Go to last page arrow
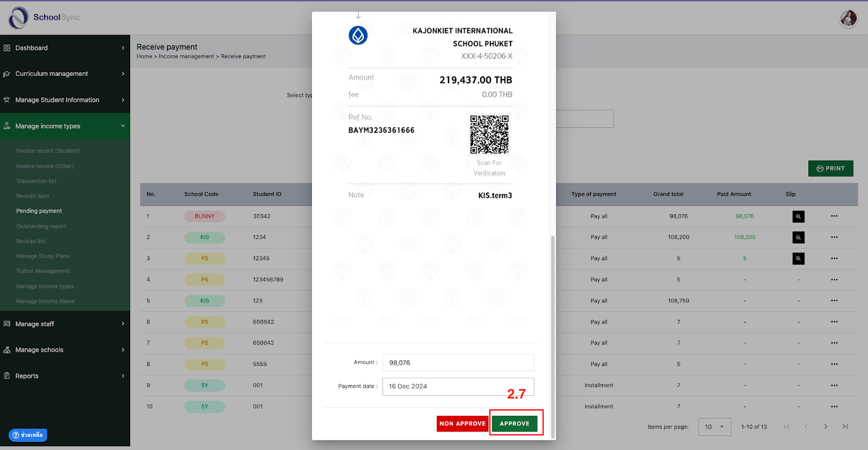 coord(845,427)
